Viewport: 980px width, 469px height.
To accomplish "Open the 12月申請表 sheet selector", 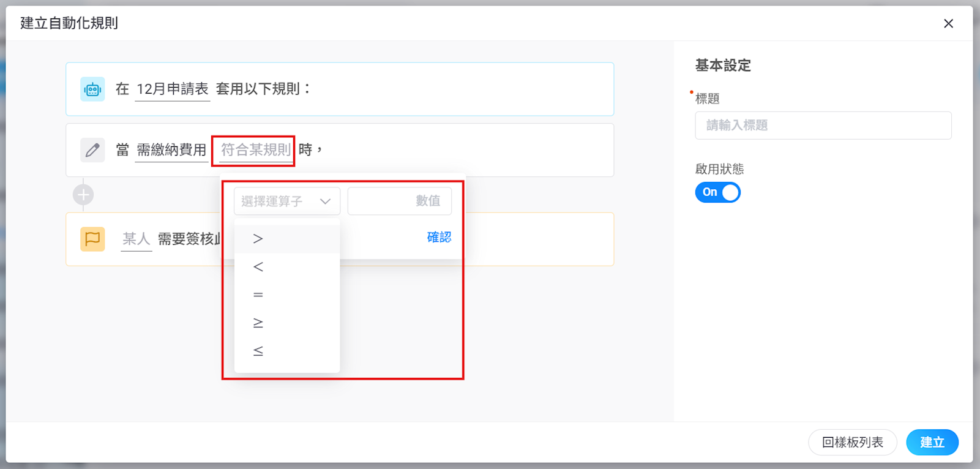I will click(172, 89).
